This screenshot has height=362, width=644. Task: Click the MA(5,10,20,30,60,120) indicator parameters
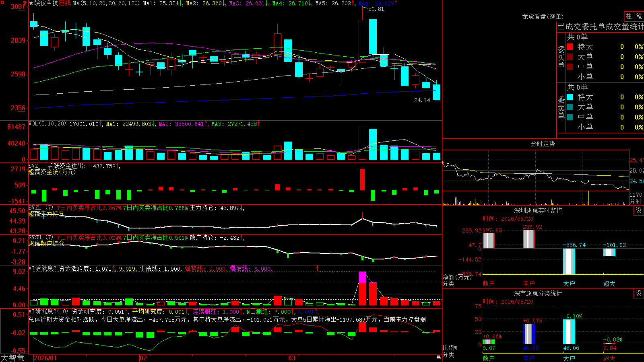[x=106, y=3]
